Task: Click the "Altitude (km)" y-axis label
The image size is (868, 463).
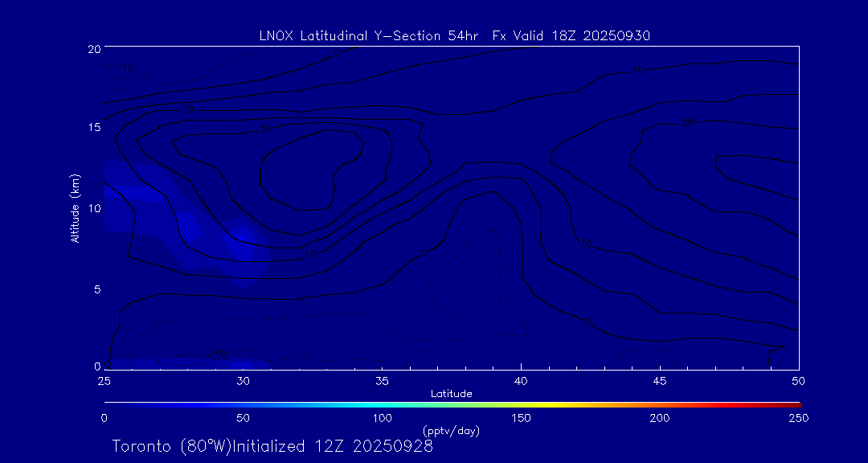Action: point(75,208)
